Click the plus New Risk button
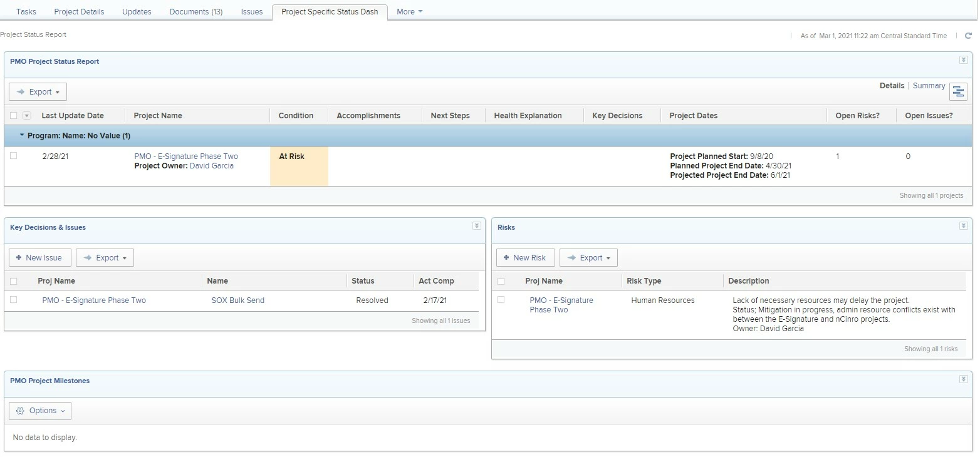The height and width of the screenshot is (457, 980). (525, 258)
